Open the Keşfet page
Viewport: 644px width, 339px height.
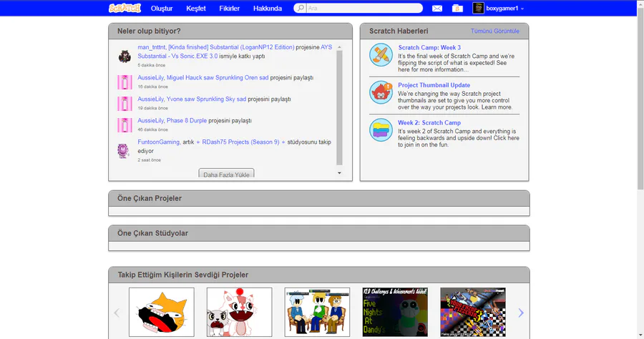point(196,8)
